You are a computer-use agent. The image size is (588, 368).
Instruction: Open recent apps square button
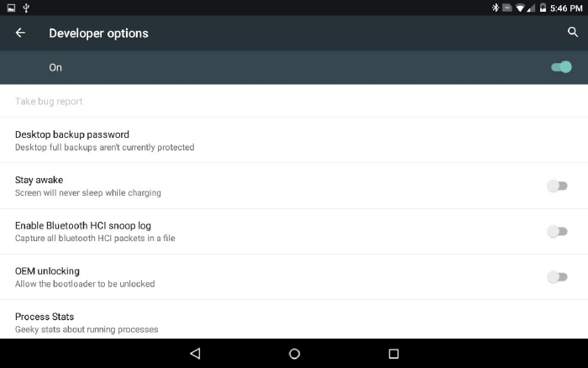[x=393, y=354]
